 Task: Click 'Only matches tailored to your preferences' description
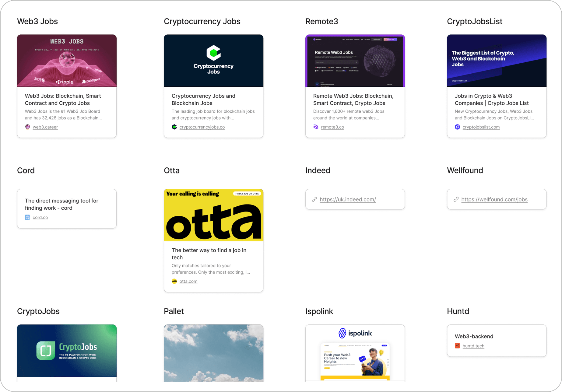[x=211, y=269]
